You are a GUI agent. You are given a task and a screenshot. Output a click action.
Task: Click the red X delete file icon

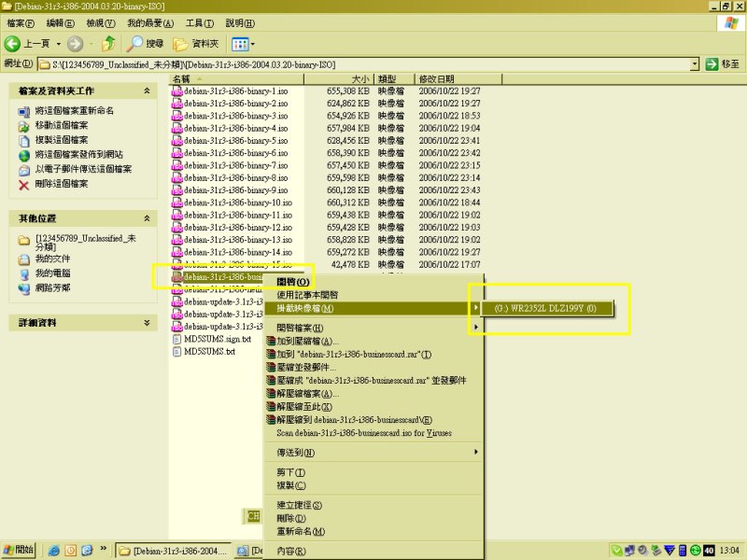24,185
